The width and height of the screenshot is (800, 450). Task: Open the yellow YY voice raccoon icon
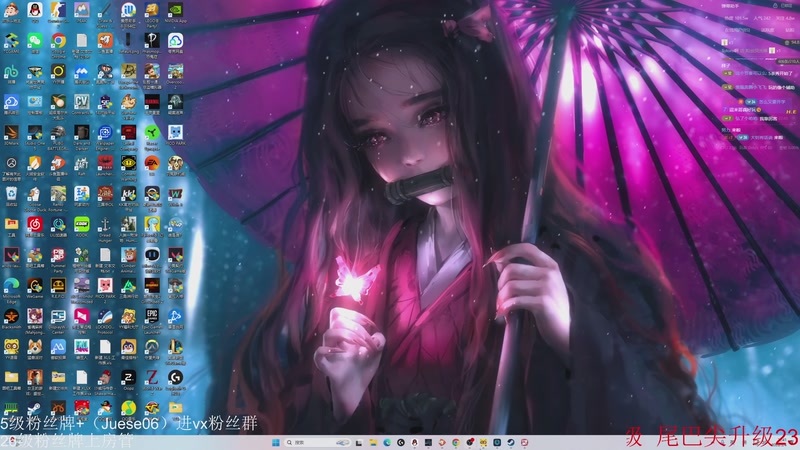(x=11, y=347)
